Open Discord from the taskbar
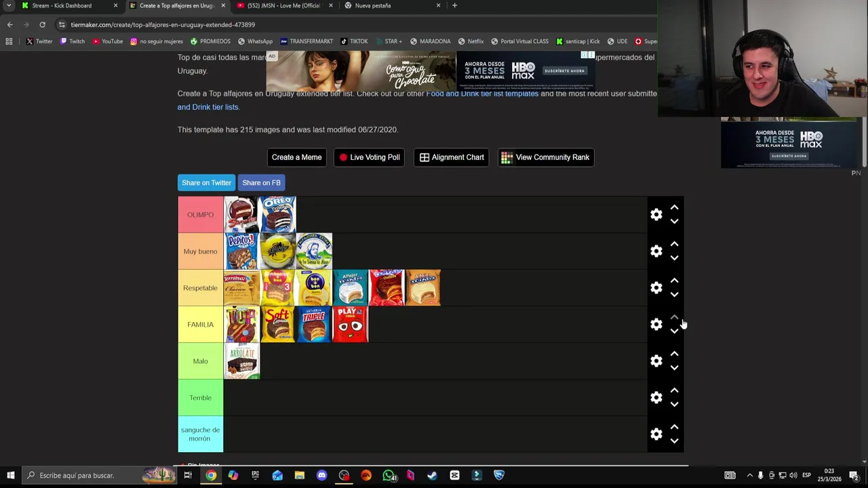Image resolution: width=868 pixels, height=488 pixels. [321, 475]
